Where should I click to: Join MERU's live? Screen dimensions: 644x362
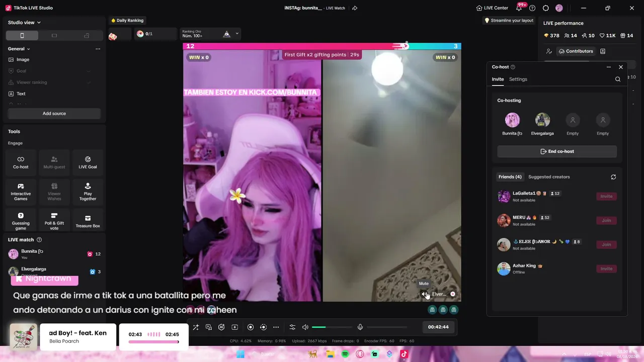tap(606, 220)
